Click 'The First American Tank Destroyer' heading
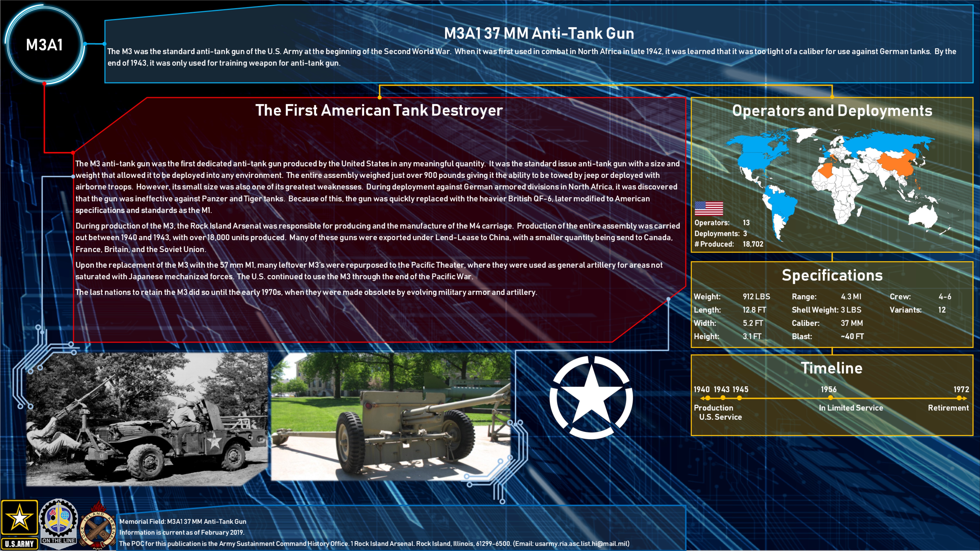This screenshot has width=980, height=551. [x=379, y=110]
